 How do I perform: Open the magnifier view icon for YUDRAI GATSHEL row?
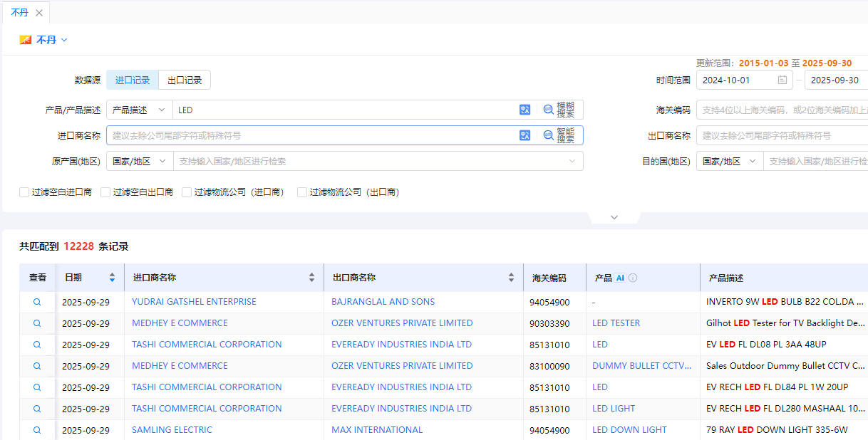click(x=37, y=301)
